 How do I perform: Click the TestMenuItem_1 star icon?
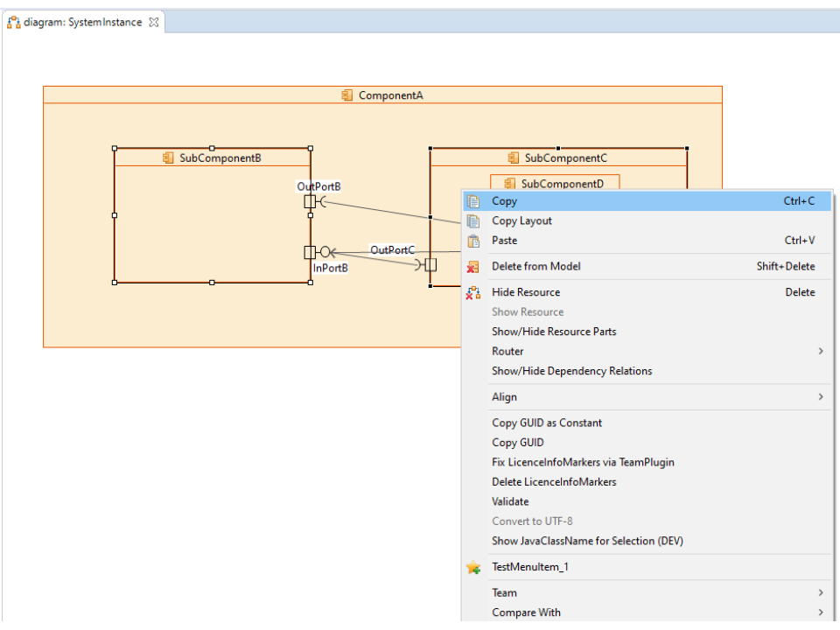point(473,568)
